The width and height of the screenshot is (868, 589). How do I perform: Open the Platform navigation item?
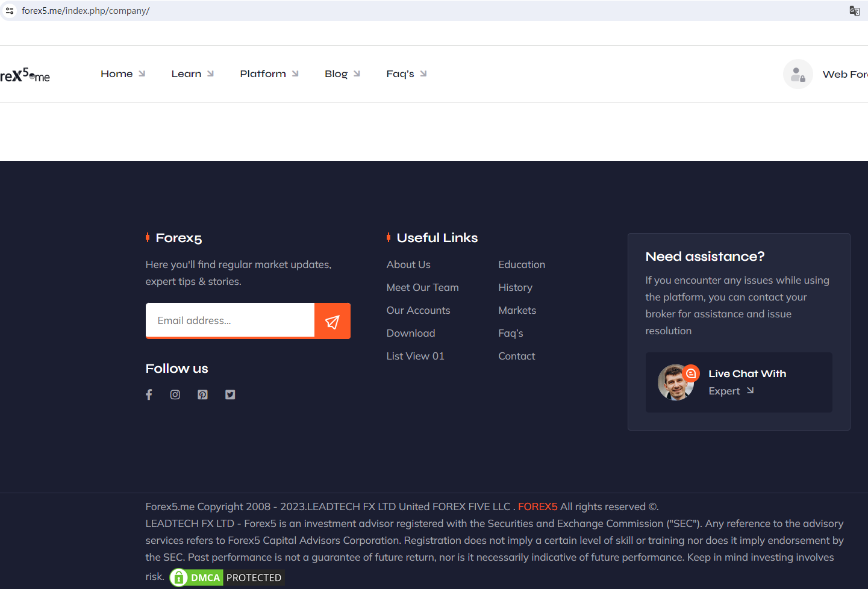pyautogui.click(x=263, y=73)
